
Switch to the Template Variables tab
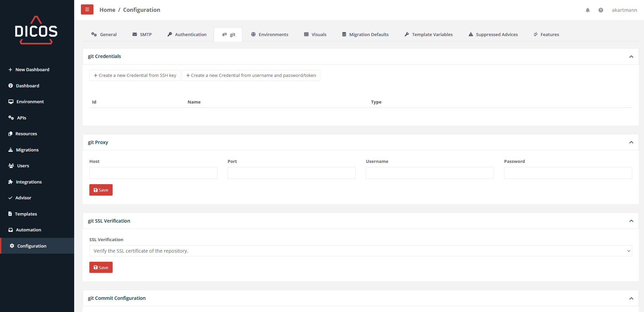click(x=429, y=34)
